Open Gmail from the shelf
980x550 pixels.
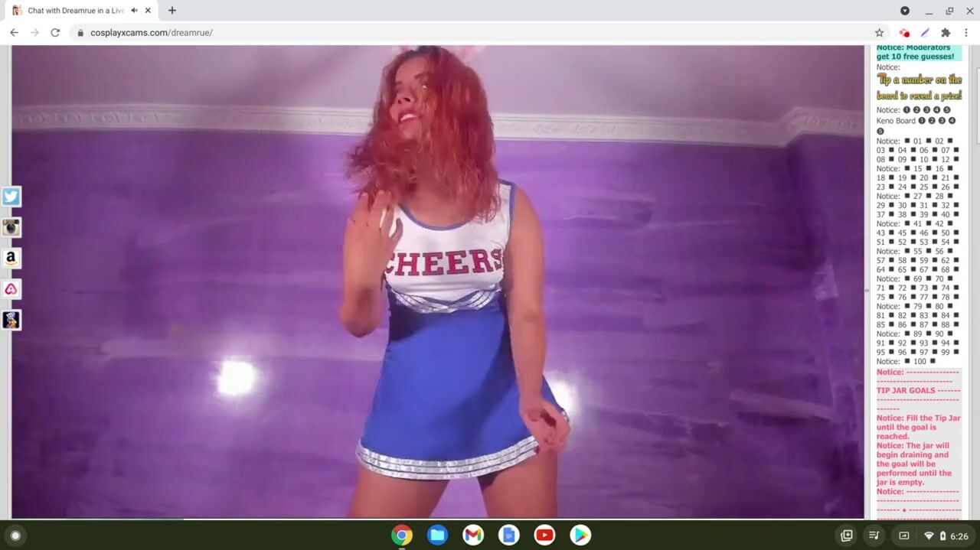click(x=473, y=535)
